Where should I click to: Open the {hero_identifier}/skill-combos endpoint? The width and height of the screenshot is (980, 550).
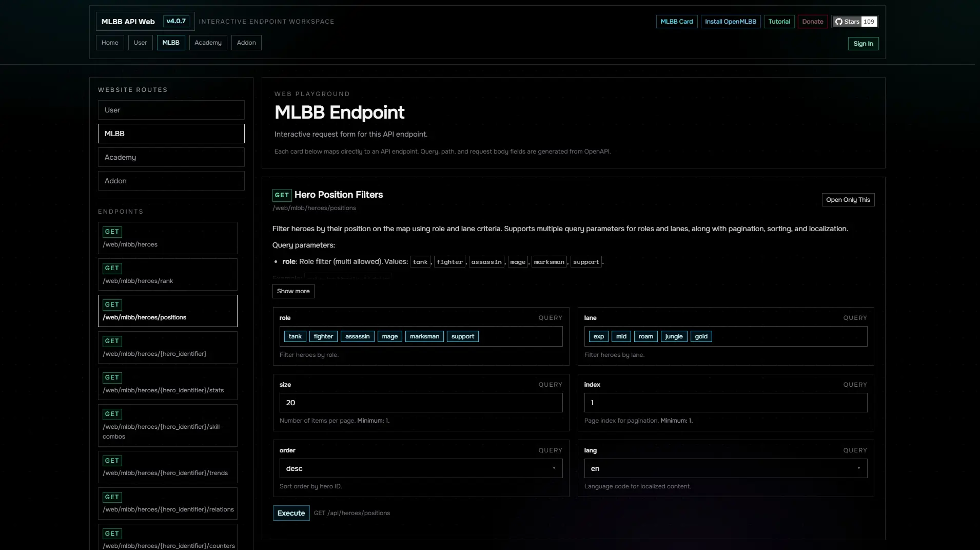(168, 425)
